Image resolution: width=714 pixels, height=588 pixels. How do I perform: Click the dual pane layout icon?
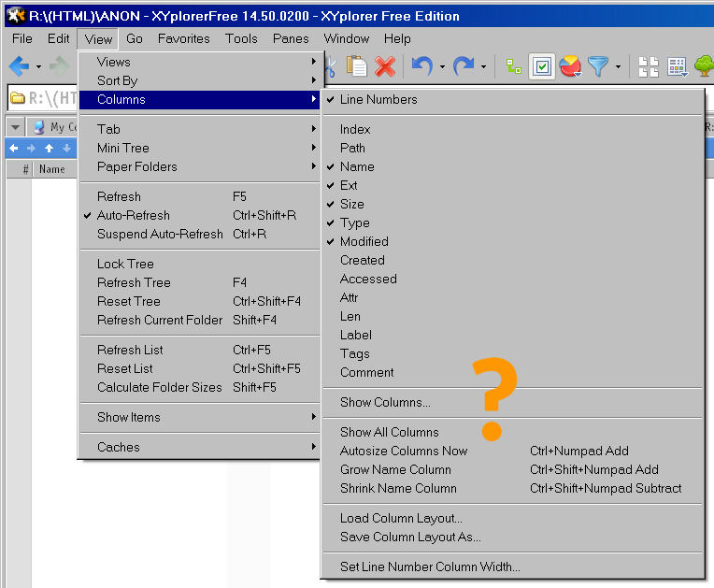649,67
